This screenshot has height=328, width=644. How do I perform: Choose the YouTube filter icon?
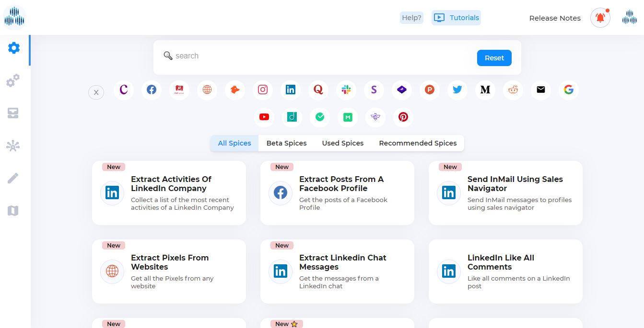(x=264, y=117)
